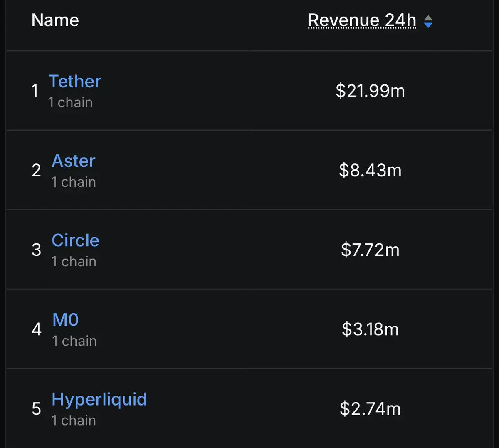Click the rank number 3 cell
Image resolution: width=499 pixels, height=448 pixels.
click(x=36, y=250)
